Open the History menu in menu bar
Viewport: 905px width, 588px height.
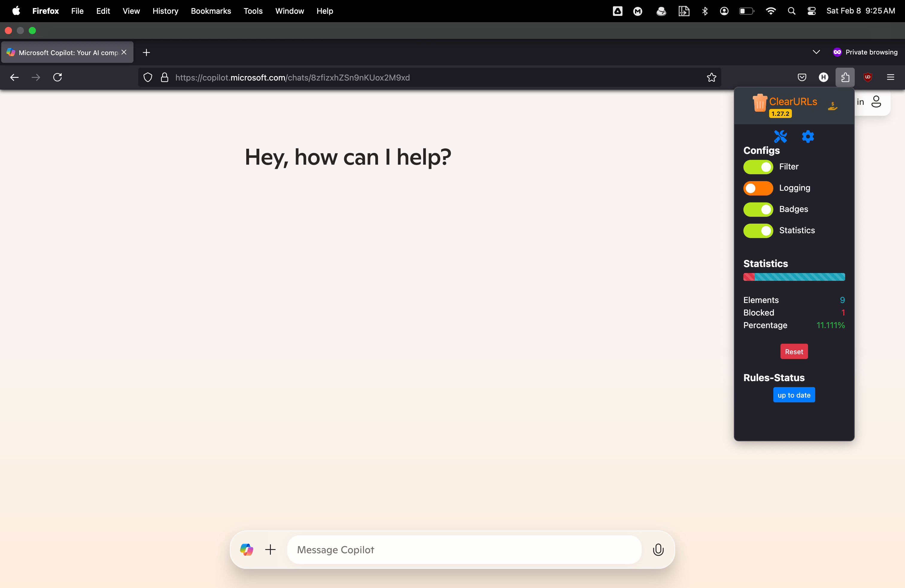[165, 11]
